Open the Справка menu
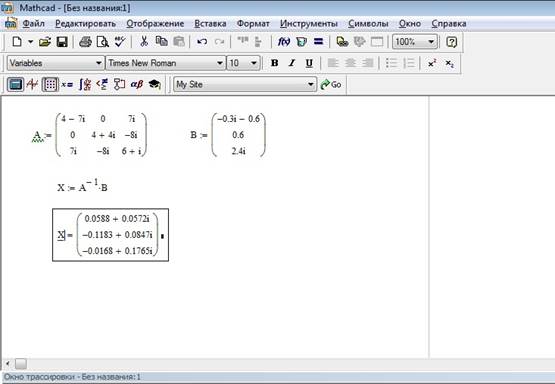Image resolution: width=555 pixels, height=384 pixels. pyautogui.click(x=449, y=24)
